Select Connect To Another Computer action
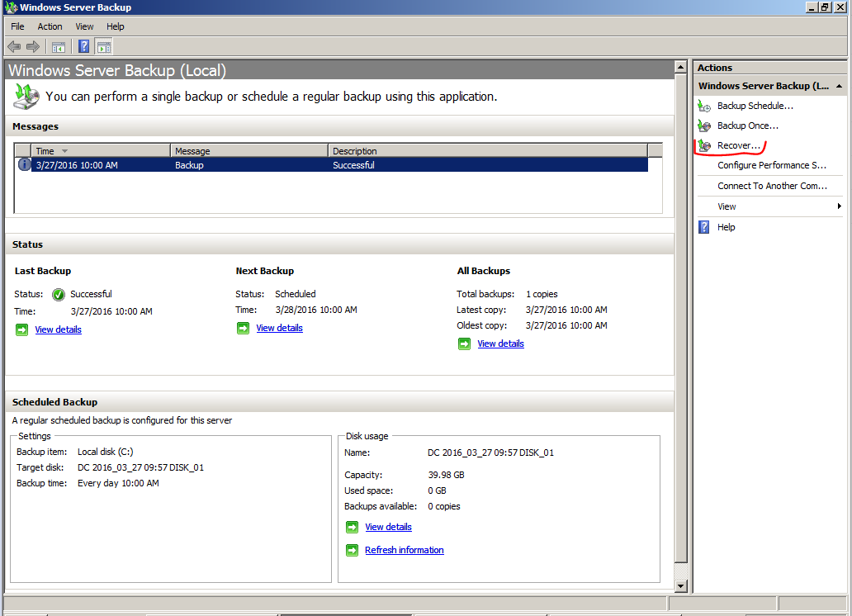Screen dimensions: 852x616 pyautogui.click(x=772, y=186)
